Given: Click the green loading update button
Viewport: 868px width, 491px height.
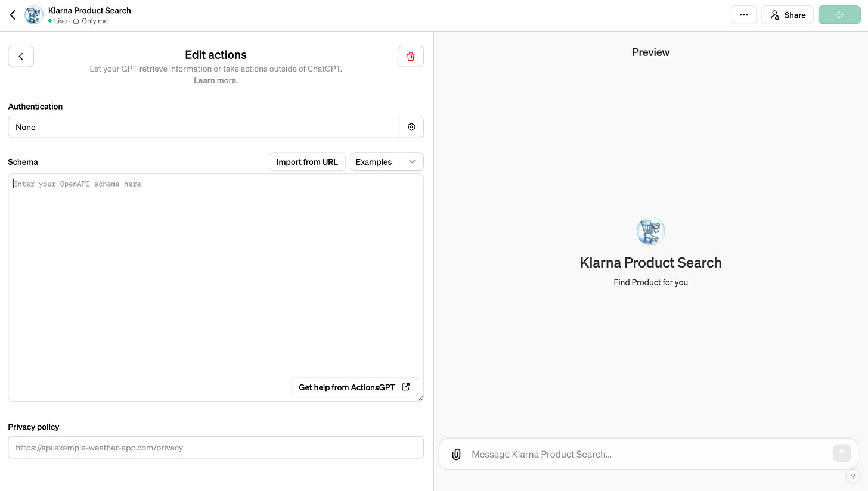Looking at the screenshot, I should point(839,15).
